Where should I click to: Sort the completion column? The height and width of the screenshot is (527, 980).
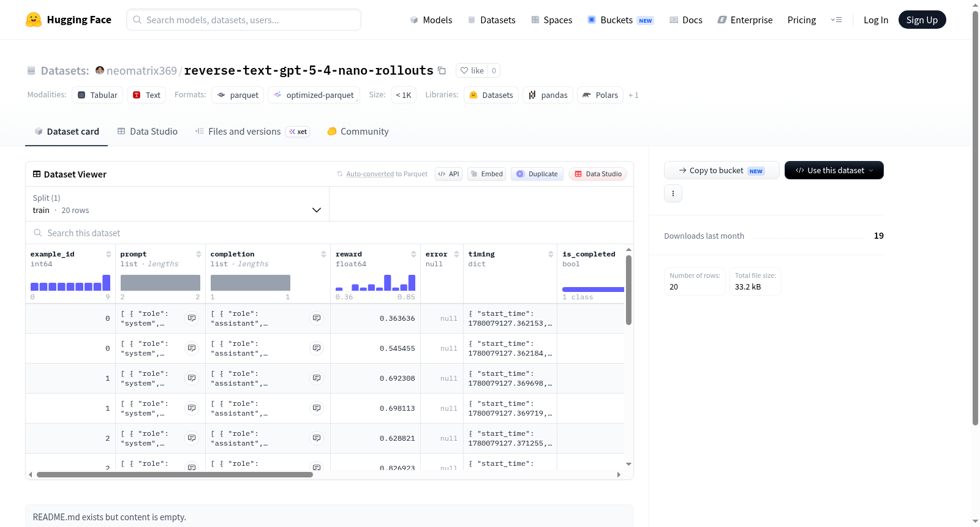coord(323,254)
